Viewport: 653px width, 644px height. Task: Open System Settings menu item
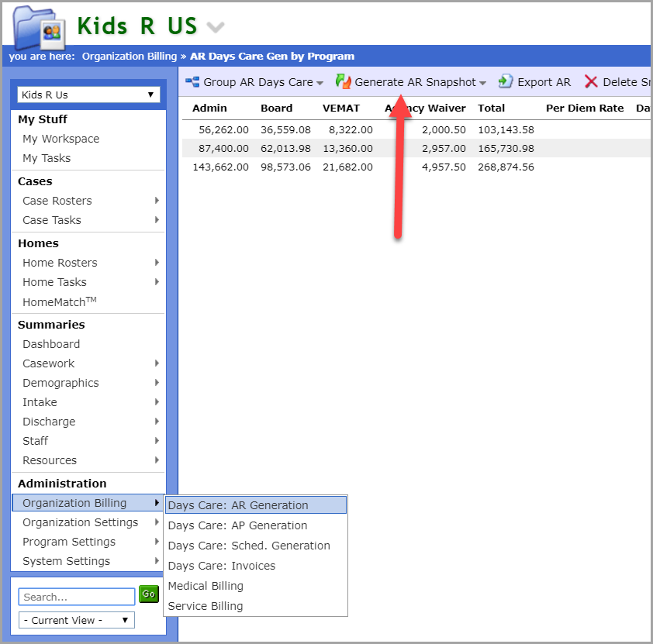pos(66,561)
